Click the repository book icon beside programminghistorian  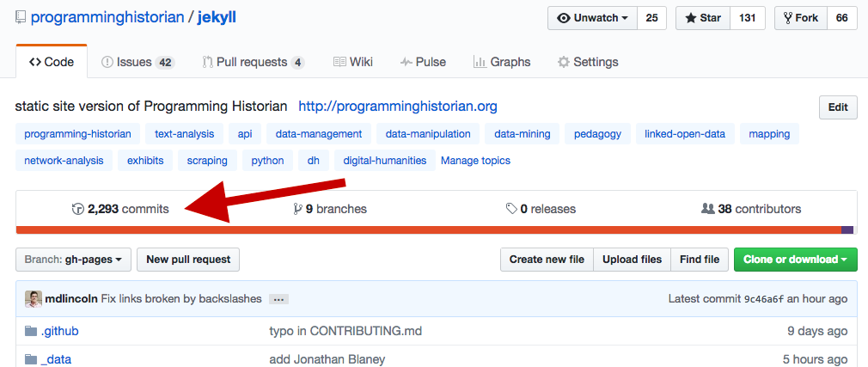point(21,18)
